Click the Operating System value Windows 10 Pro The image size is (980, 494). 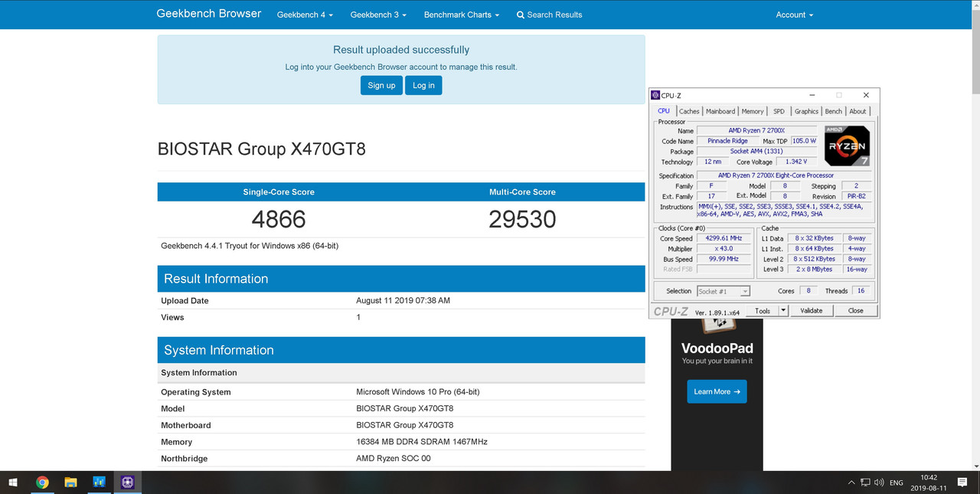[x=418, y=391]
